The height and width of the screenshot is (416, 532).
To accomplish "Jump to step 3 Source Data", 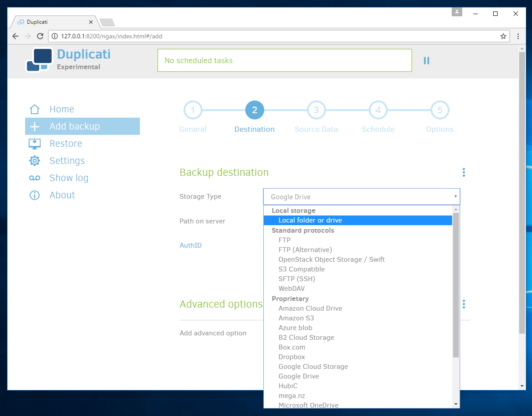I will click(316, 111).
